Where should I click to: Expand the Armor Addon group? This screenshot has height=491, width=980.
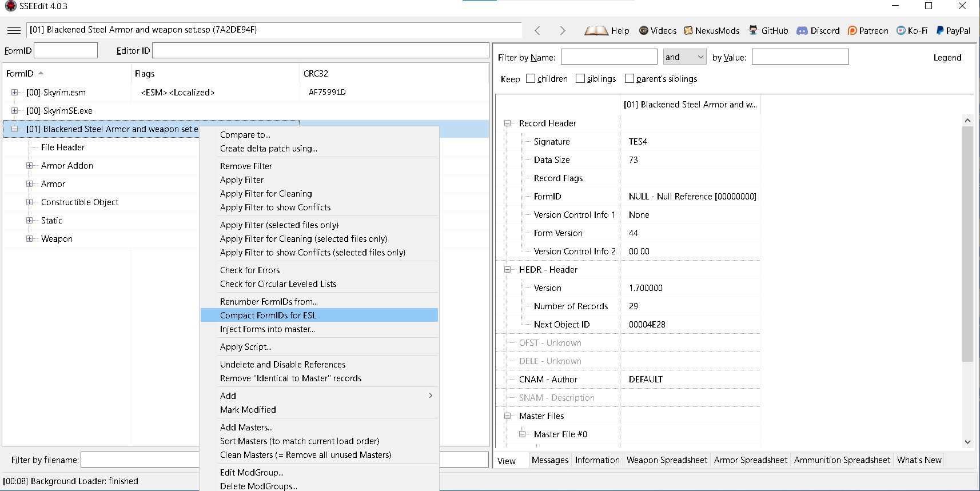[x=29, y=165]
